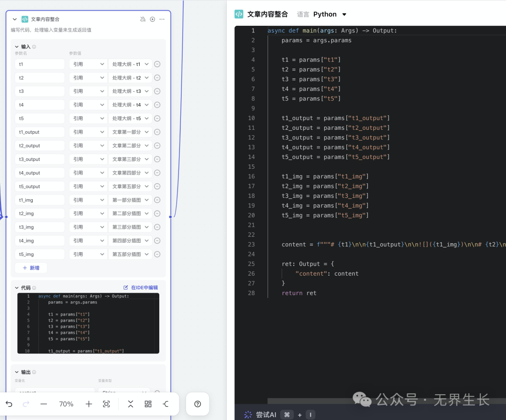Collapse the 代码 section
Image resolution: width=506 pixels, height=420 pixels.
[x=16, y=288]
